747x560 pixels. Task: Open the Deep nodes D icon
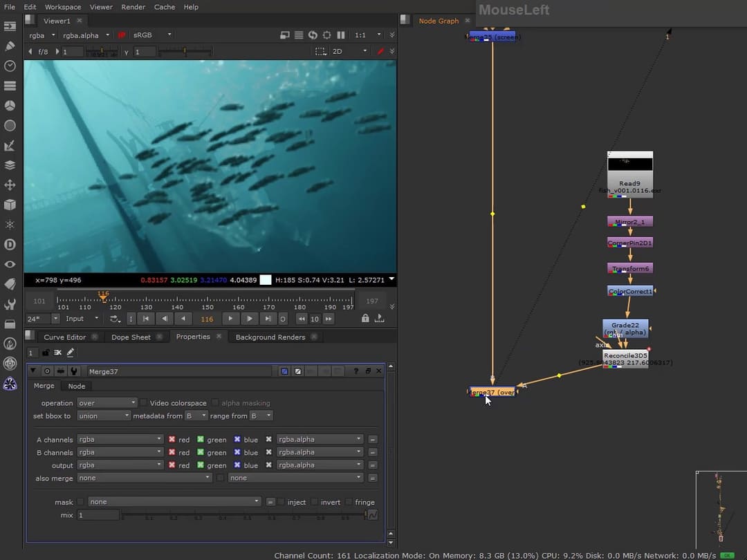click(10, 245)
